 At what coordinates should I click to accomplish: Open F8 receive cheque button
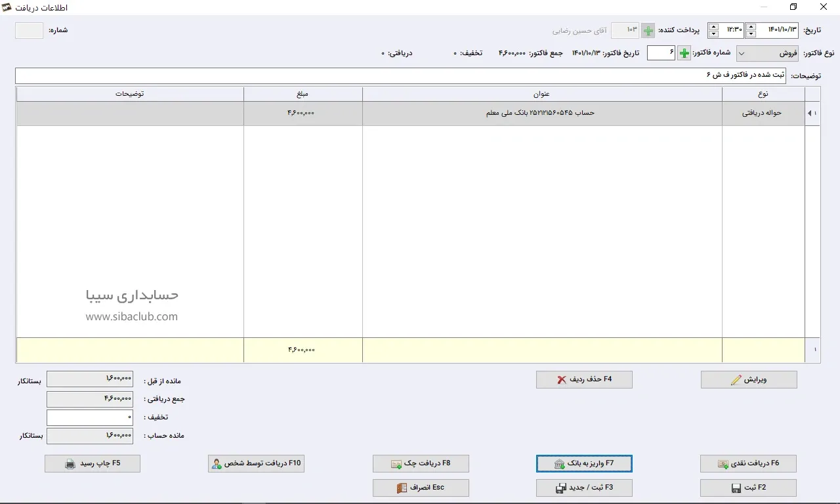[421, 463]
